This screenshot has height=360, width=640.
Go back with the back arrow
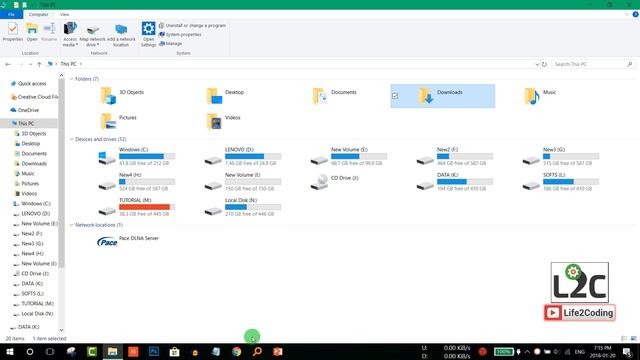8,64
